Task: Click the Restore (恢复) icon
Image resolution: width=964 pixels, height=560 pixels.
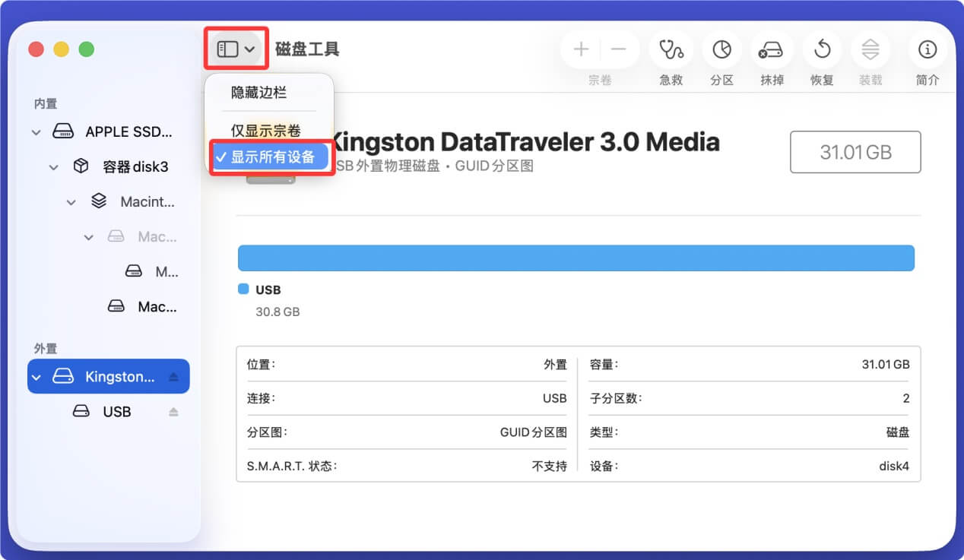Action: pyautogui.click(x=822, y=50)
